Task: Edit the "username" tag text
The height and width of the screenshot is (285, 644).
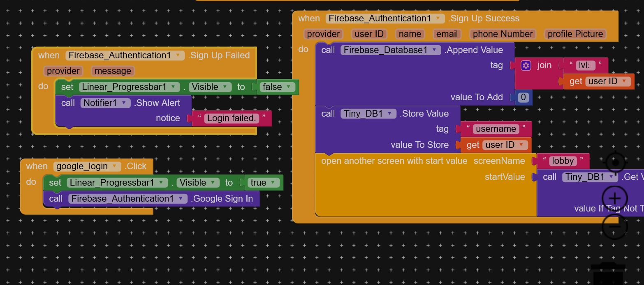Action: (x=496, y=129)
